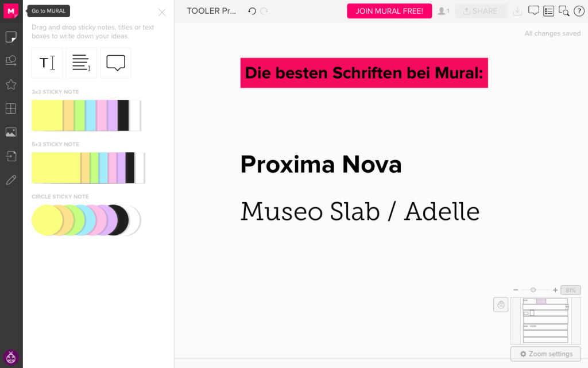This screenshot has height=368, width=588.
Task: Click the MURAL logo in the corner
Action: point(11,11)
